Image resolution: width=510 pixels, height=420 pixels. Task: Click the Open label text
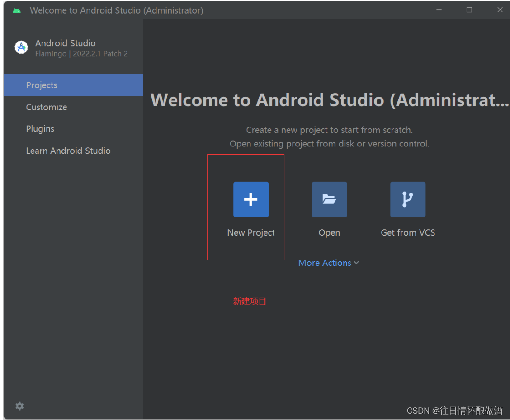pos(329,233)
